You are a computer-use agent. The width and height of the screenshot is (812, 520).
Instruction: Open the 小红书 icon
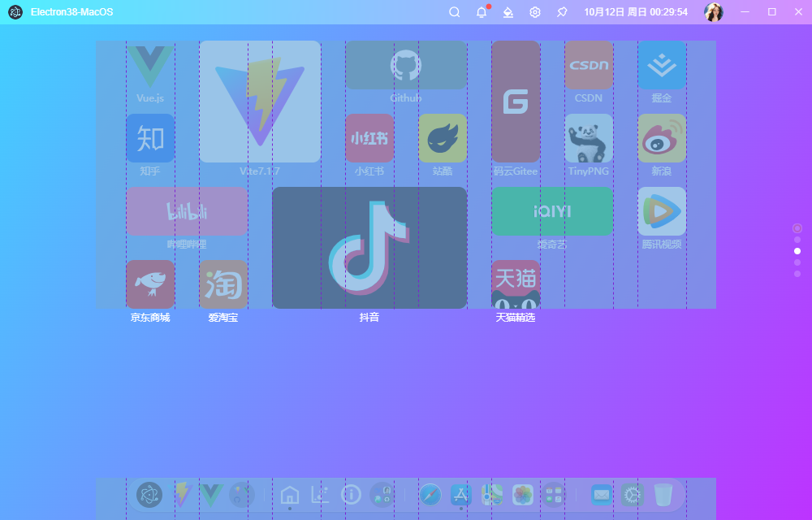pyautogui.click(x=369, y=138)
